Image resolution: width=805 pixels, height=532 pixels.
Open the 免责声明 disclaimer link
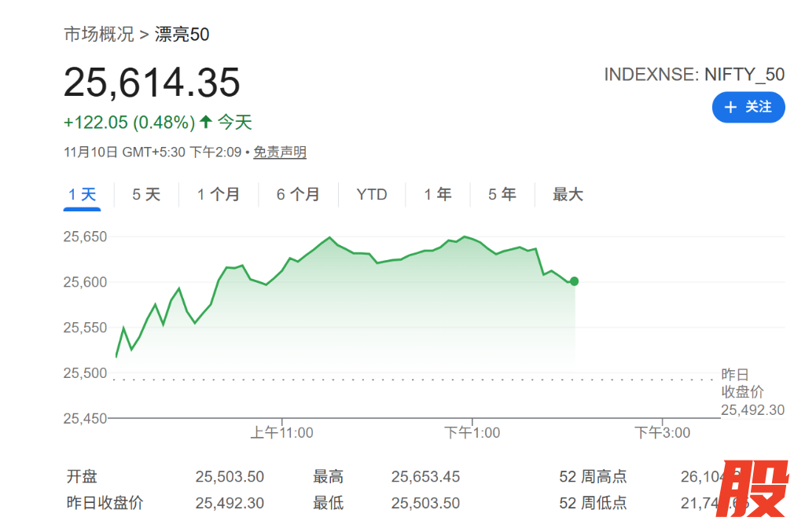point(280,152)
